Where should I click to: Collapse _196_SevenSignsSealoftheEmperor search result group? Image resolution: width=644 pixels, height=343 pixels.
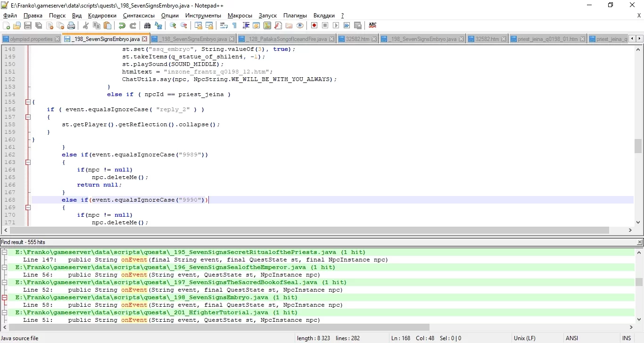5,268
